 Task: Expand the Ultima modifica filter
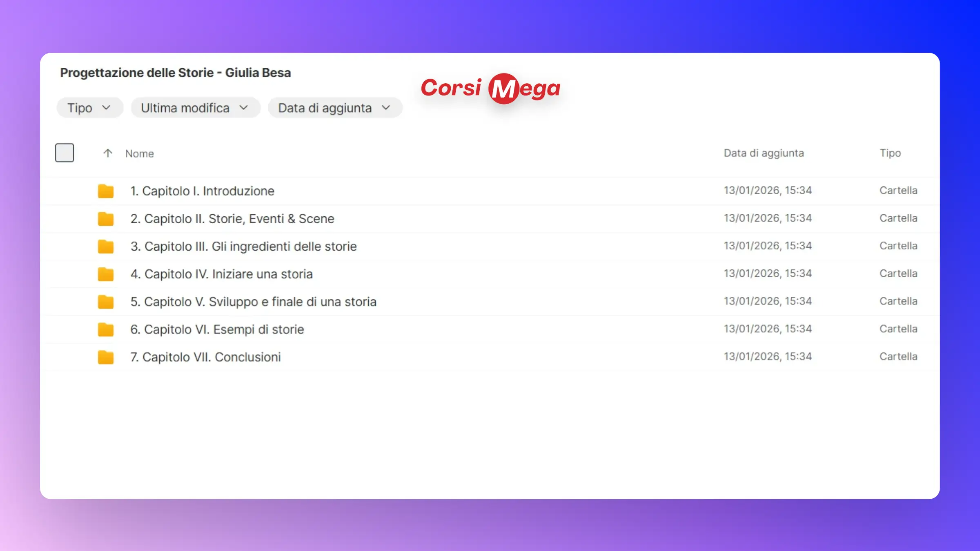[x=195, y=108]
